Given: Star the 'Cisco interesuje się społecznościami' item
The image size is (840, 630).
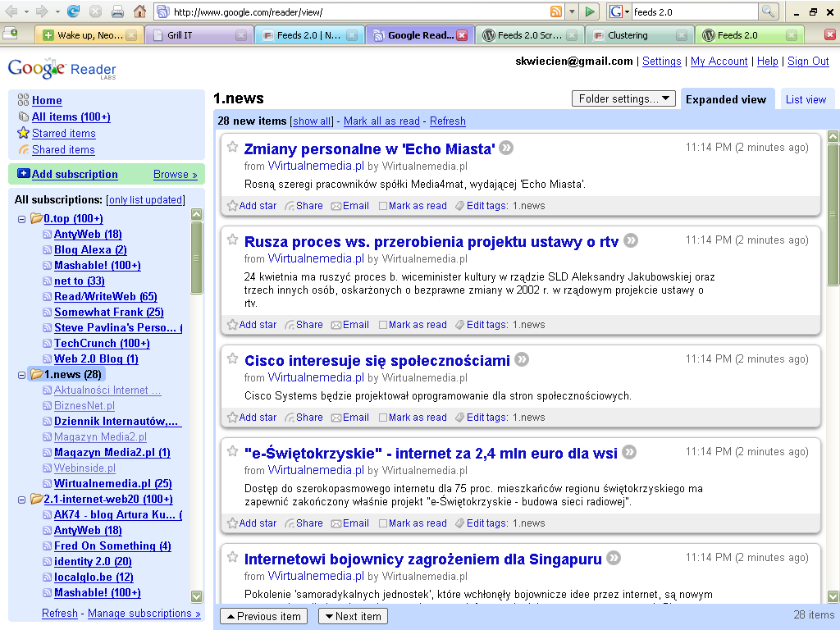Looking at the screenshot, I should click(232, 358).
